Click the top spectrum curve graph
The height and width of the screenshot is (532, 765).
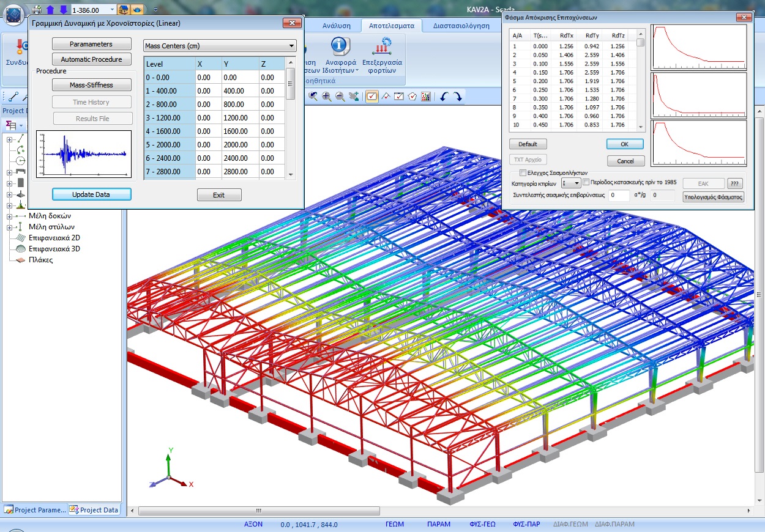(x=699, y=47)
